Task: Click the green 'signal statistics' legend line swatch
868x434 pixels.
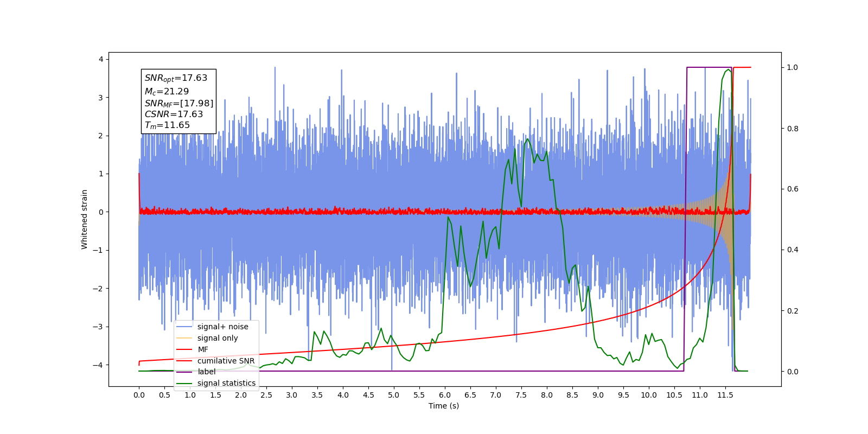Action: [184, 383]
